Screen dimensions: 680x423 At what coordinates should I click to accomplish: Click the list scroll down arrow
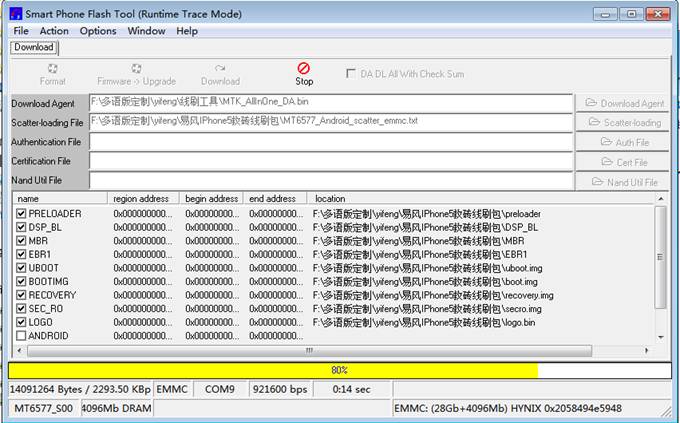660,337
